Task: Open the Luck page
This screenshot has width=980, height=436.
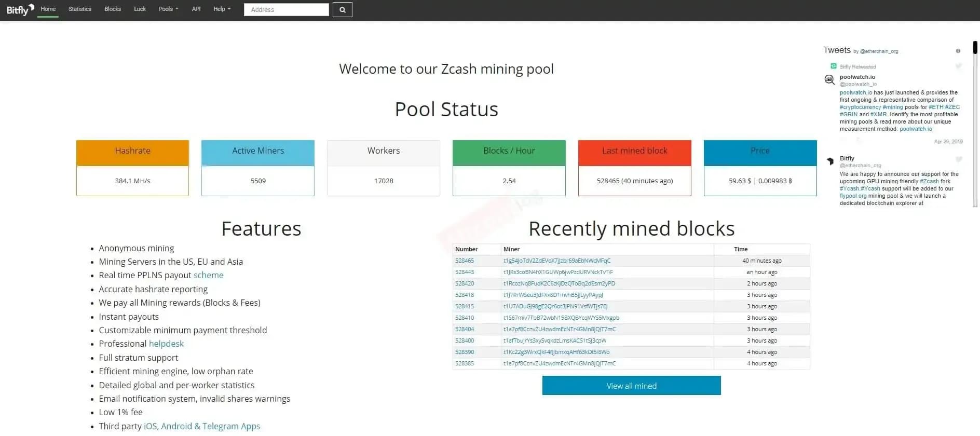Action: [x=140, y=9]
